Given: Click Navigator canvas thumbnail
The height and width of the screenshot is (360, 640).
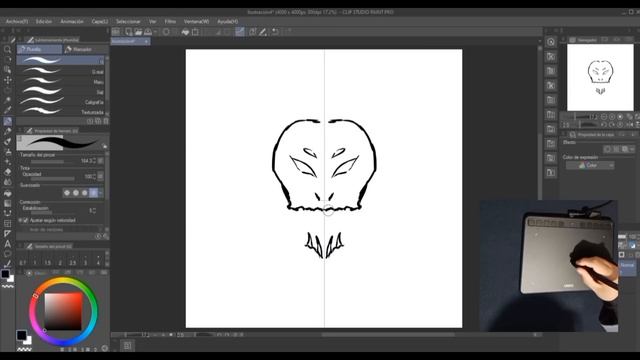Looking at the screenshot, I should (600, 77).
